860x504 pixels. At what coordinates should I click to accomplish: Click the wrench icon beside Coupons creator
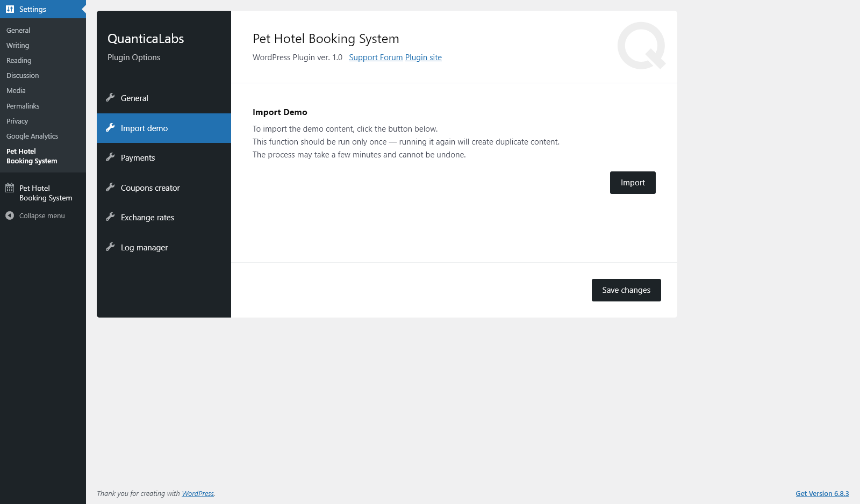(x=110, y=187)
